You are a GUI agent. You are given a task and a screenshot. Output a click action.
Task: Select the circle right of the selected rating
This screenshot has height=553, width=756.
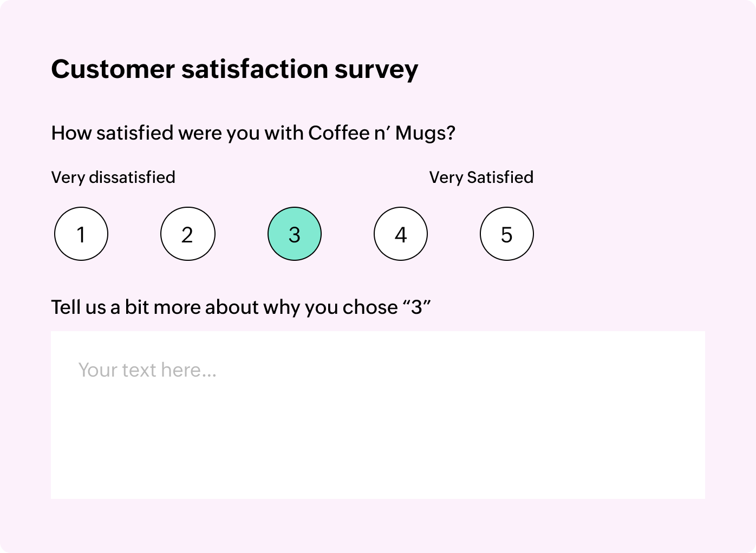401,234
